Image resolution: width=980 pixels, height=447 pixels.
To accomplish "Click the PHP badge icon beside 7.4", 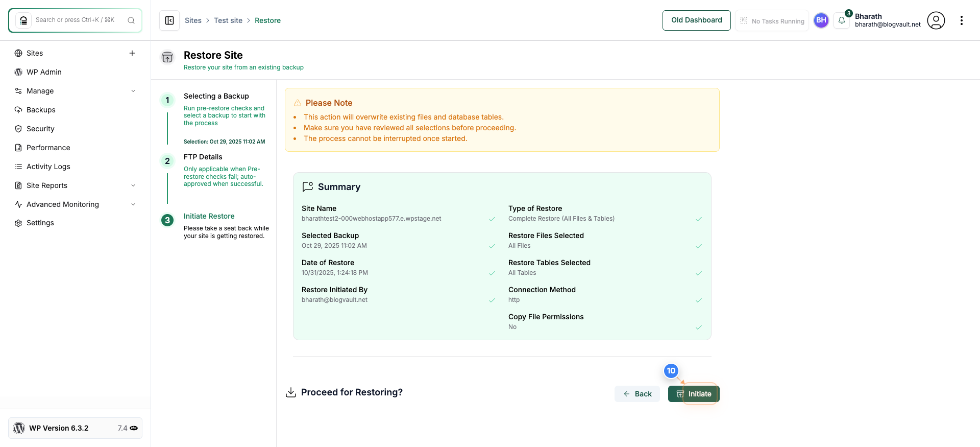I will coord(134,428).
